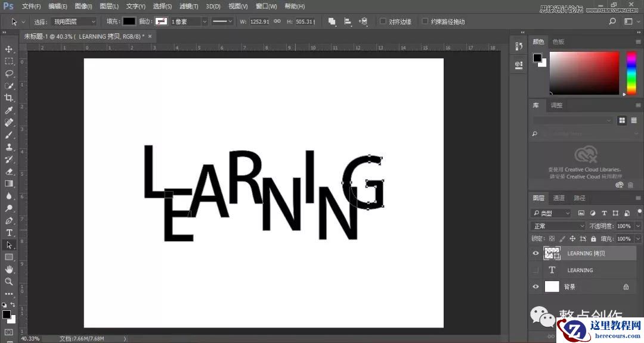The height and width of the screenshot is (343, 644).
Task: Open the tool preset picker arrow
Action: (x=23, y=22)
